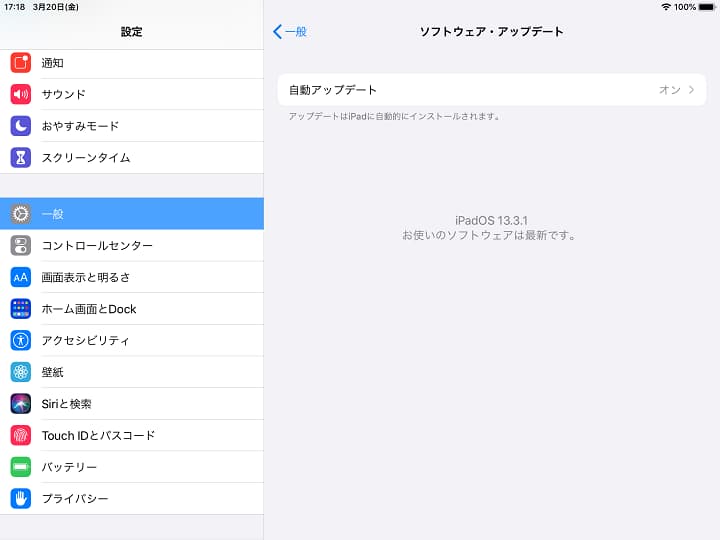Open 通知 settings row
Screen dimensions: 720x540
pos(132,63)
